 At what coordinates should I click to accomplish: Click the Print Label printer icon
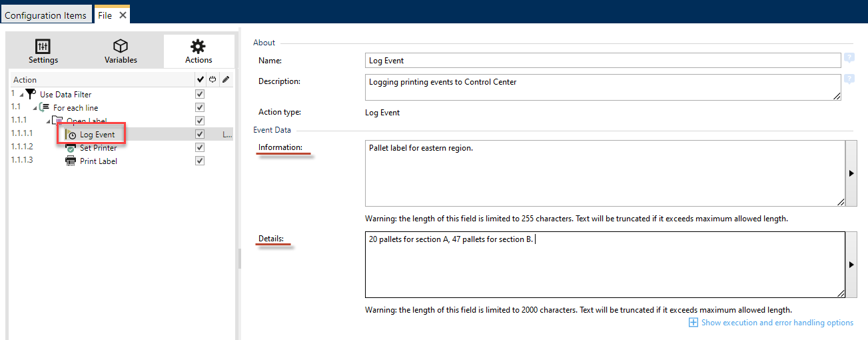pos(71,161)
